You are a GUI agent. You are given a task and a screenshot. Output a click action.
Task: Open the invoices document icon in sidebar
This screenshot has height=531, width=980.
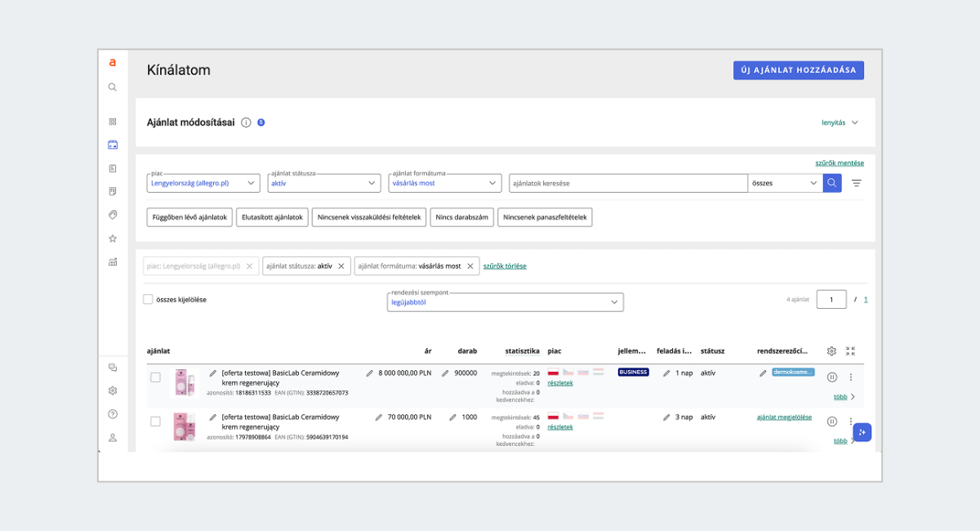[x=113, y=191]
